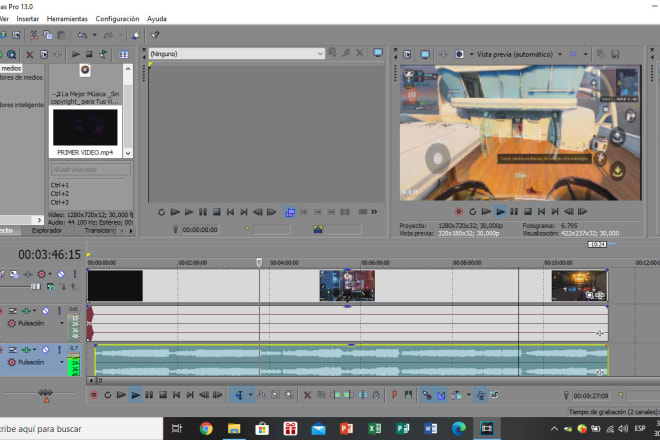Click timeline Record button in bottom transport

[94, 395]
